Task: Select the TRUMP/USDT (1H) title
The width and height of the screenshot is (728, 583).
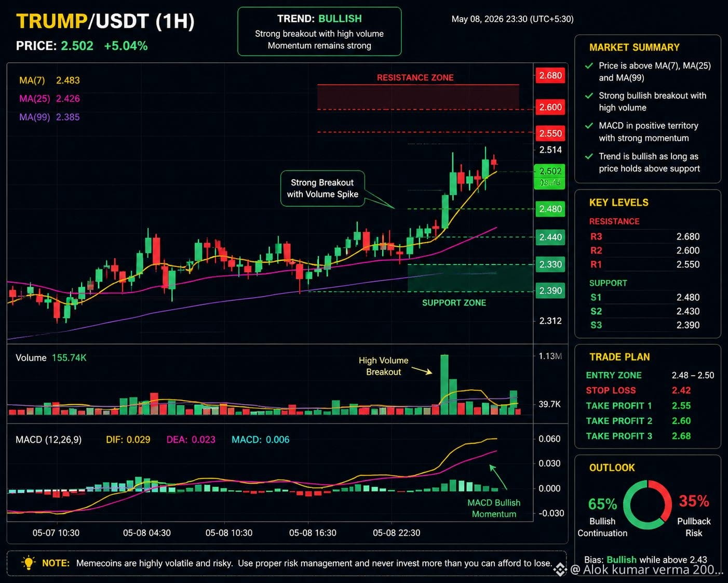Action: pyautogui.click(x=105, y=21)
